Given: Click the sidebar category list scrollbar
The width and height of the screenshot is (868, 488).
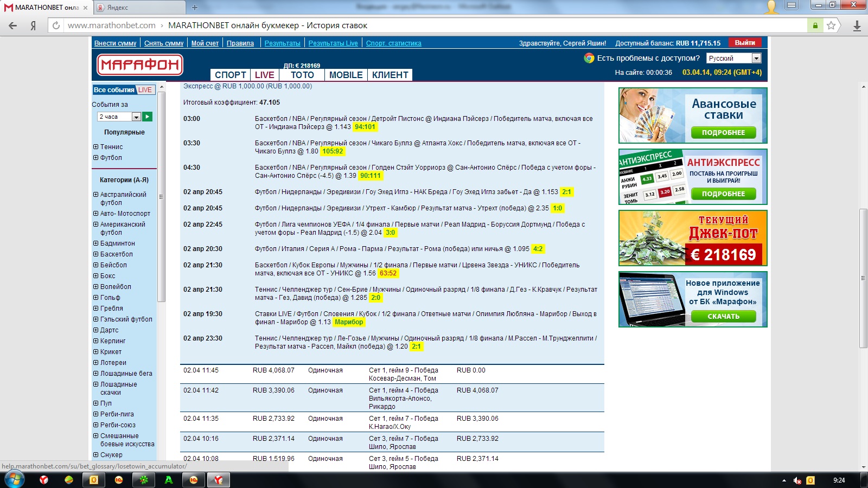Looking at the screenshot, I should coord(161,196).
